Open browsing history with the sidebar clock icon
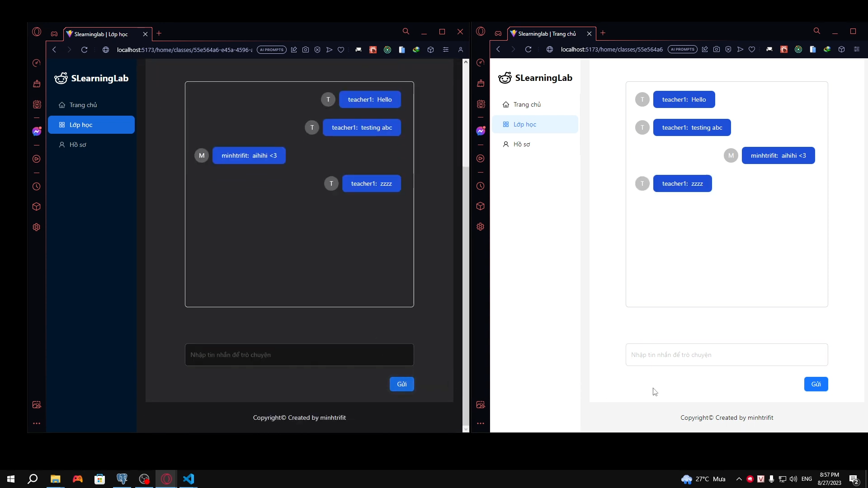 coord(37,186)
